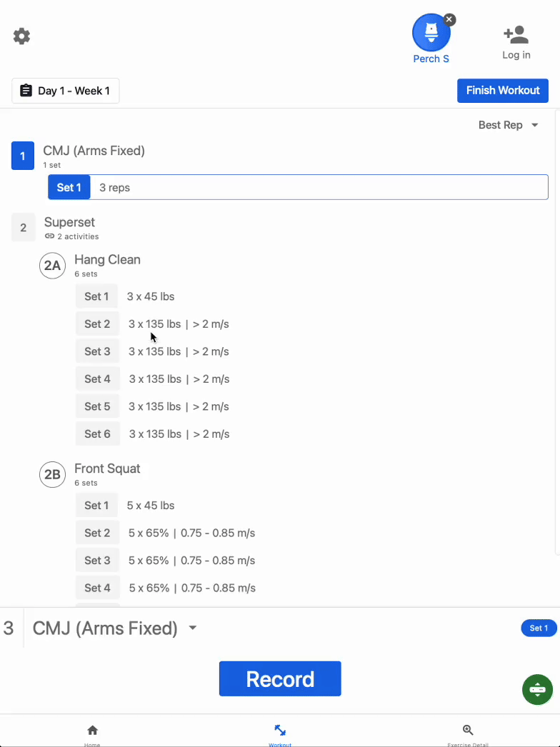Click the Set 1 badge in the bottom bar

(539, 628)
